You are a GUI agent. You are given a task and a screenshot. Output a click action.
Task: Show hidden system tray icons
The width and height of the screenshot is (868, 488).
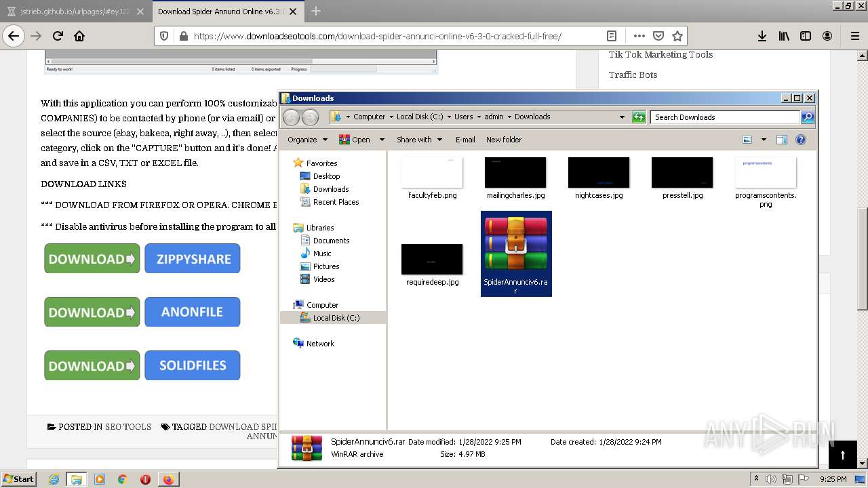[x=756, y=479]
